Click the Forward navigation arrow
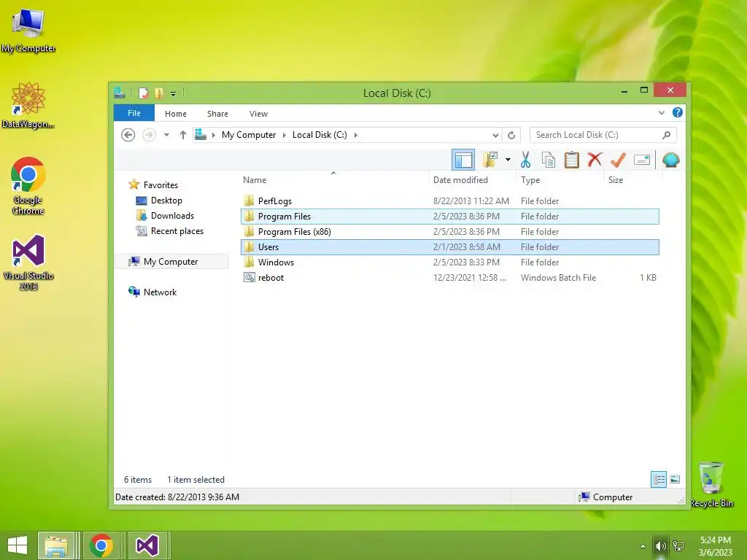The width and height of the screenshot is (747, 560). tap(149, 135)
